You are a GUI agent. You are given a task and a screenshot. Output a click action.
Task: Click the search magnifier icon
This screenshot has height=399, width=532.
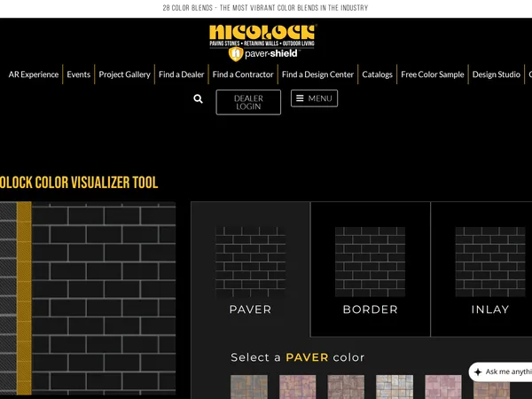(198, 98)
